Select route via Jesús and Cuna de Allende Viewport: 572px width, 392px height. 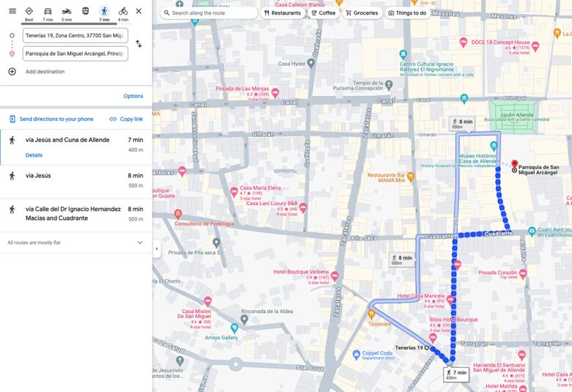76,147
